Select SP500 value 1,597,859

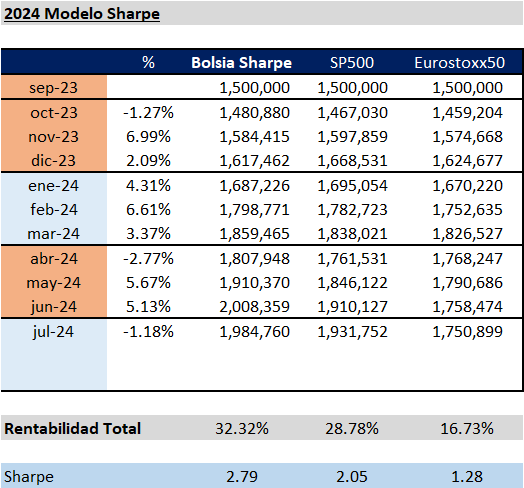(x=353, y=137)
